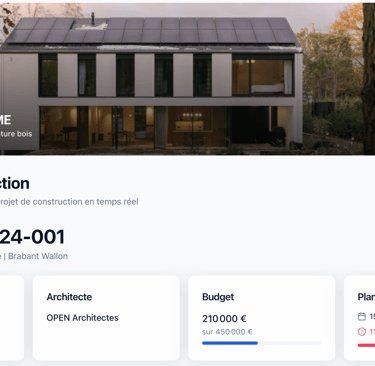Click the Budget card title
This screenshot has width=375, height=366.
[x=218, y=297]
